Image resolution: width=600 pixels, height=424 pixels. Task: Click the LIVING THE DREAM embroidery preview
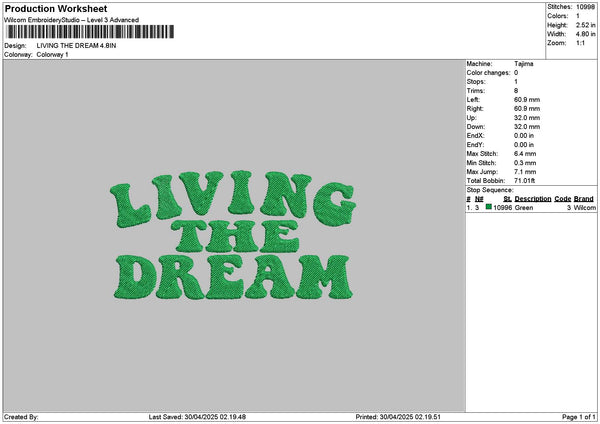233,235
